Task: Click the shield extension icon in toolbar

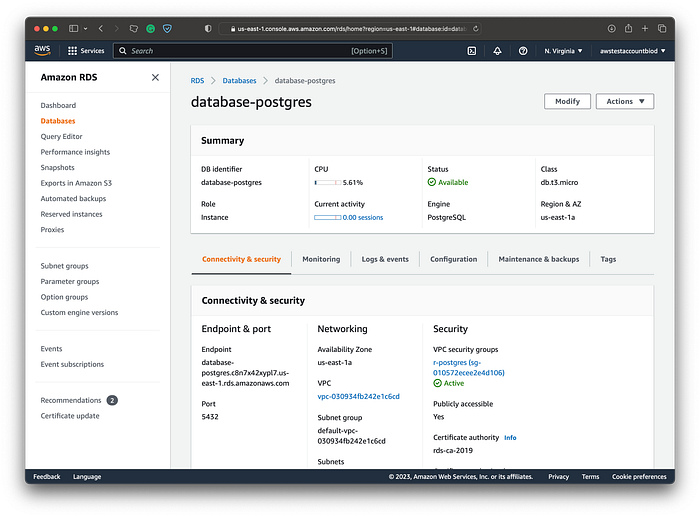Action: [167, 29]
